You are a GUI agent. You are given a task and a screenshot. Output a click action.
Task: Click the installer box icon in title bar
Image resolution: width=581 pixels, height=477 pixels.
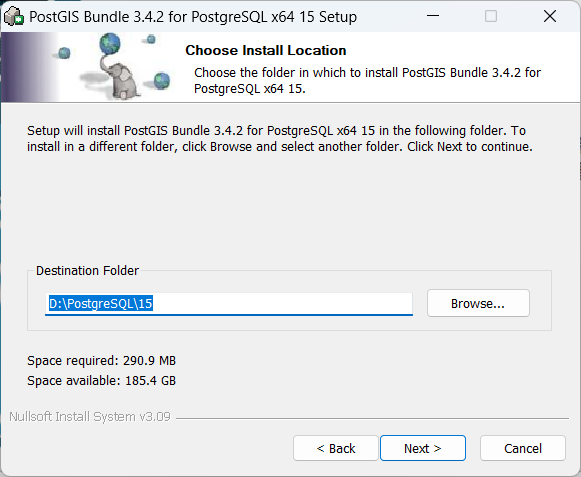[14, 17]
